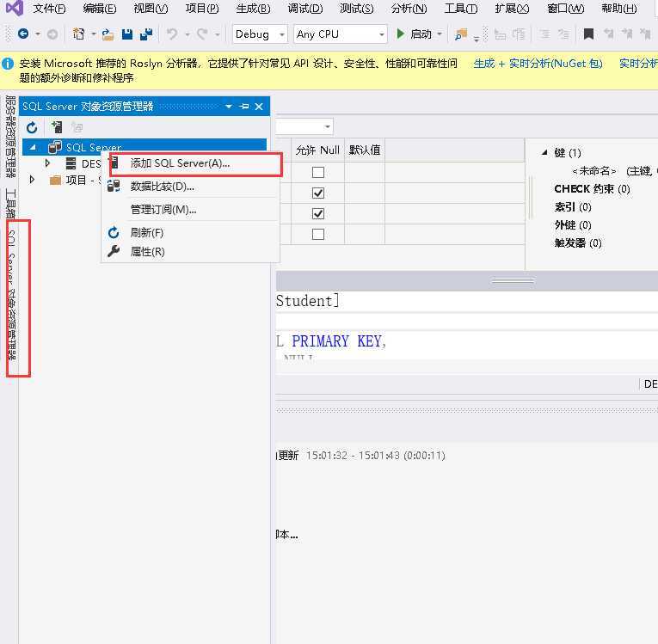Open the 工具(T) menu
The image size is (658, 644).
(x=461, y=9)
